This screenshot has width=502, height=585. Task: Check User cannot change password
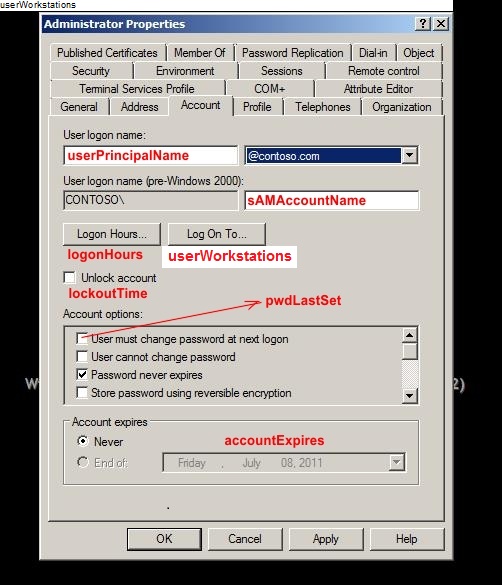pos(82,356)
